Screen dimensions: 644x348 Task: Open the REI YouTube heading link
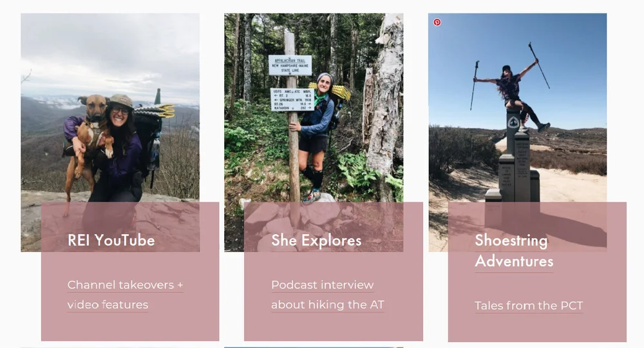(x=111, y=240)
